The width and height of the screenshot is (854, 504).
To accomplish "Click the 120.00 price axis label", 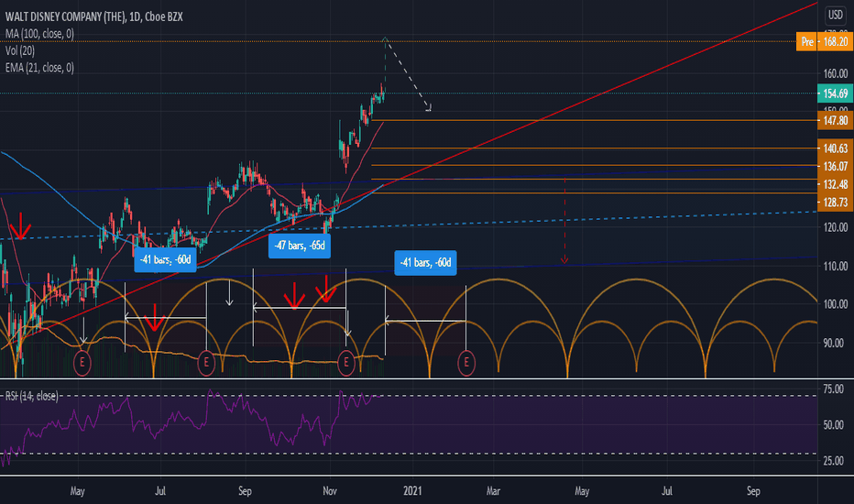I will coord(835,227).
